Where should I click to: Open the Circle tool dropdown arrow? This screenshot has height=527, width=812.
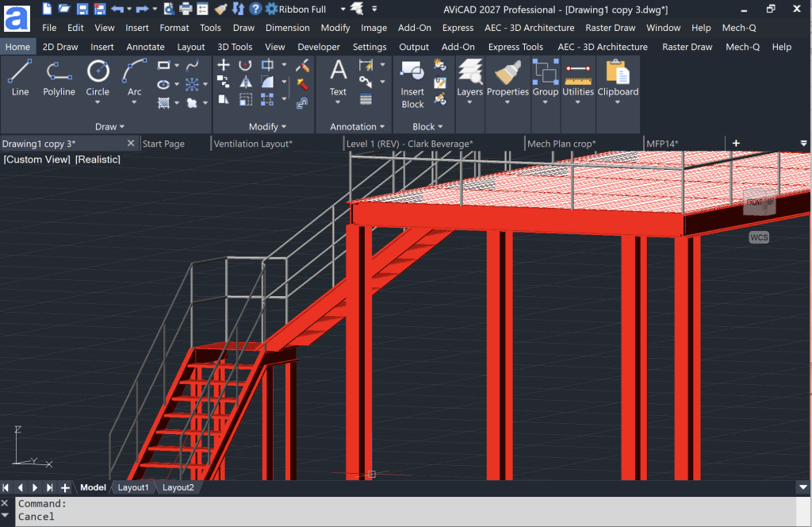pos(98,102)
